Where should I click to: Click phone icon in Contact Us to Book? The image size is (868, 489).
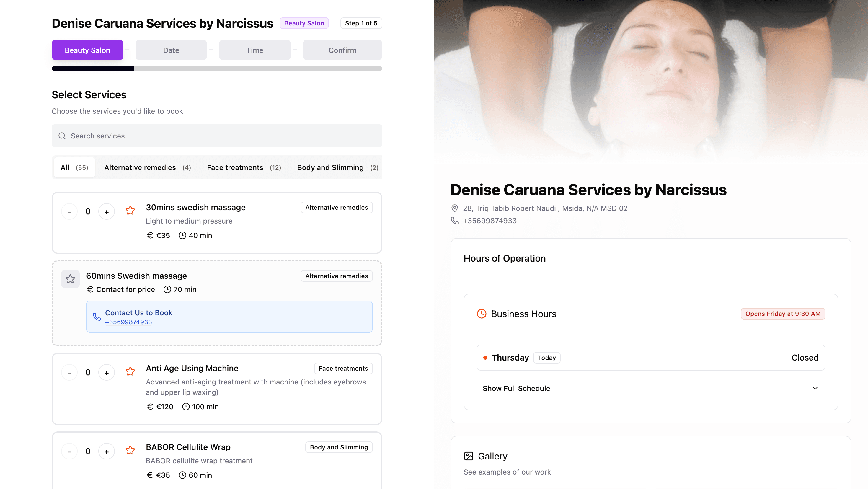tap(97, 317)
